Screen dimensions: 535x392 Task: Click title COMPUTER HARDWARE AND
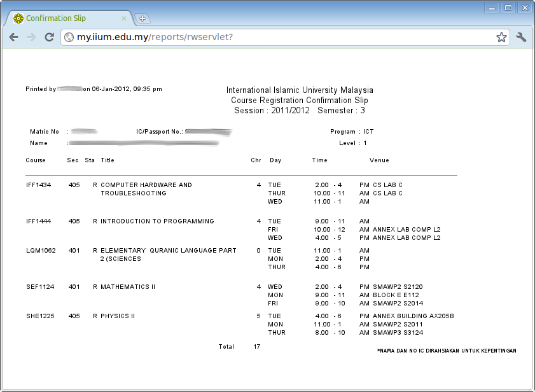coord(146,185)
